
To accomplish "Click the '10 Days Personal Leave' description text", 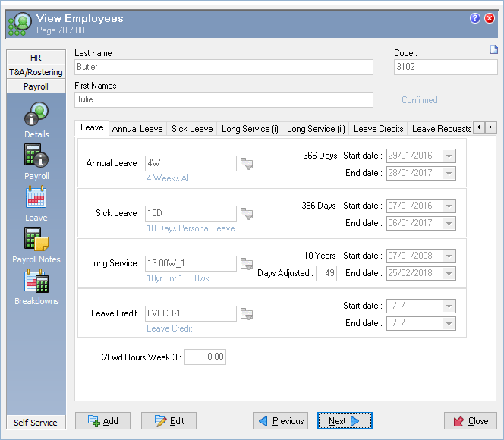I will [191, 228].
